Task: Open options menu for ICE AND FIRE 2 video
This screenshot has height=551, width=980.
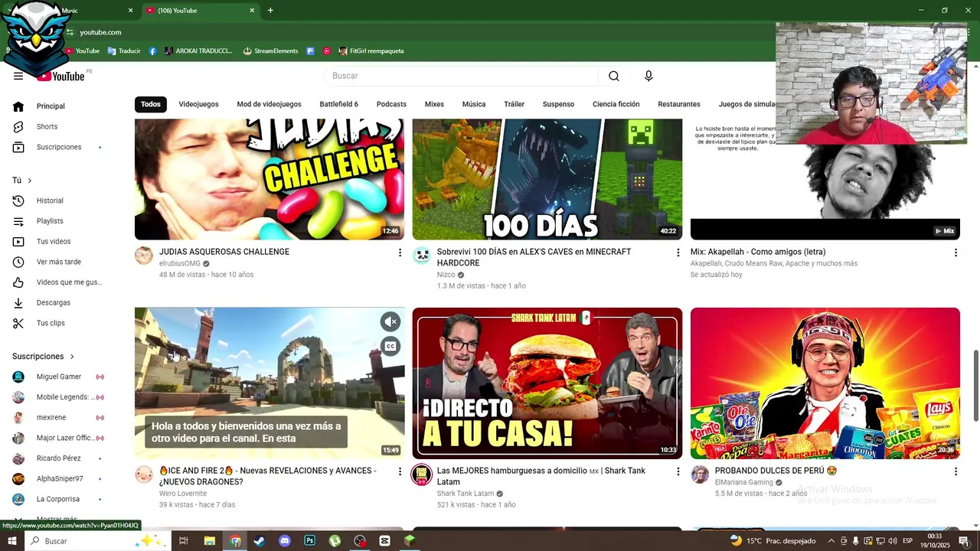Action: click(x=400, y=471)
